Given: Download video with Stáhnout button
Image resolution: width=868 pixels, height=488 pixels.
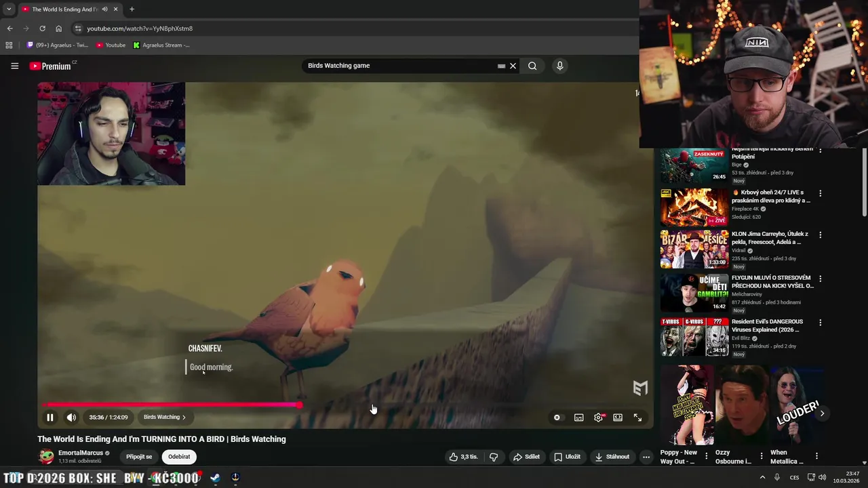Looking at the screenshot, I should [612, 457].
